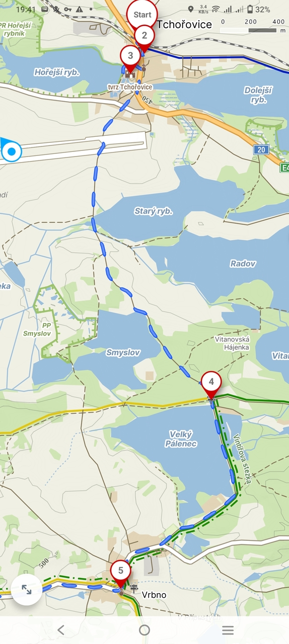
Task: Tap waypoint pin number 4
Action: tap(211, 382)
